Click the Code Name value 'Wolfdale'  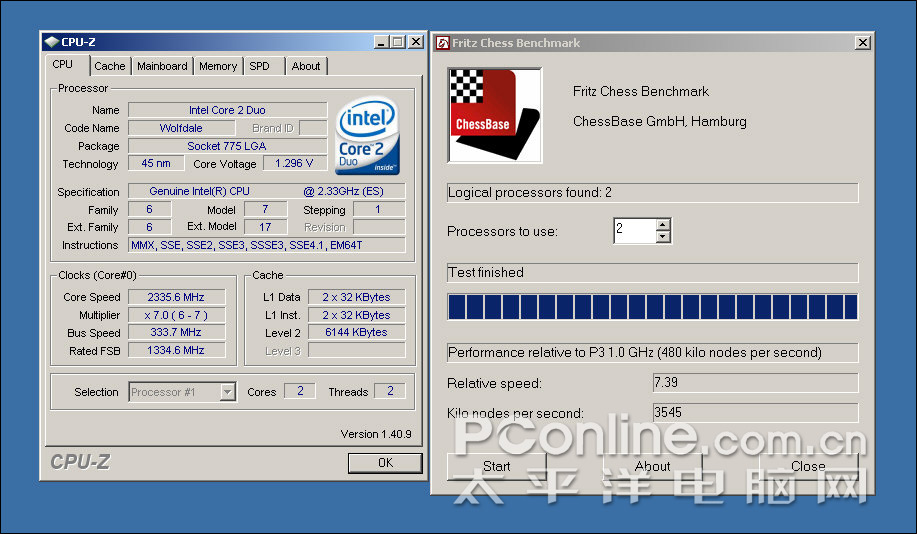click(181, 128)
